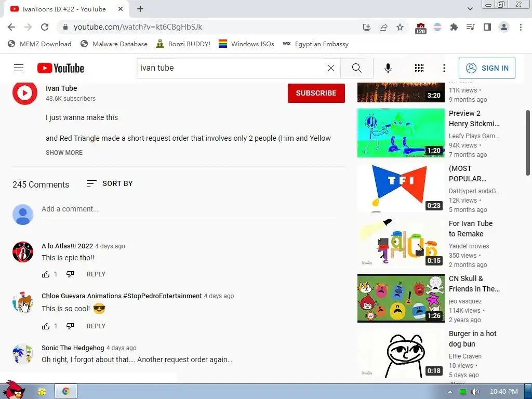
Task: Click the install app icon in address bar
Action: 366,27
